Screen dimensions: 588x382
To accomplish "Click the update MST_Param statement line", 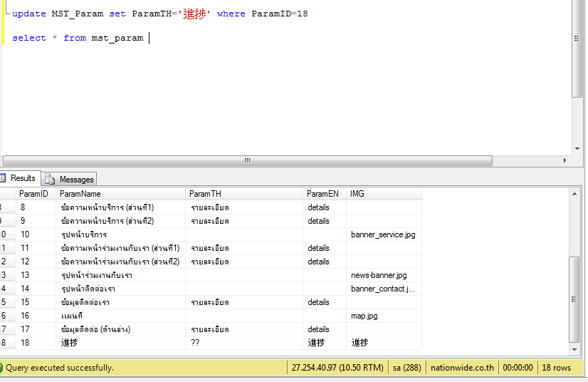I will [x=159, y=14].
